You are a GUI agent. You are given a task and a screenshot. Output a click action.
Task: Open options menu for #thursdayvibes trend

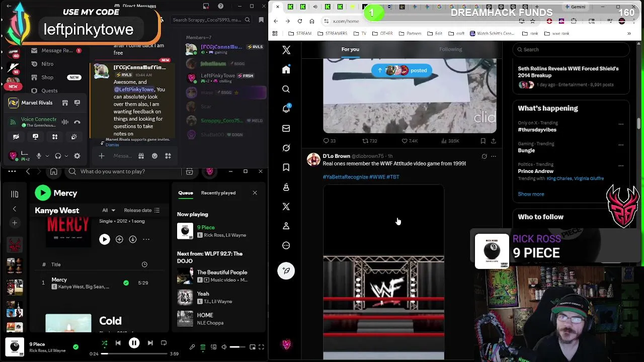[x=621, y=124]
